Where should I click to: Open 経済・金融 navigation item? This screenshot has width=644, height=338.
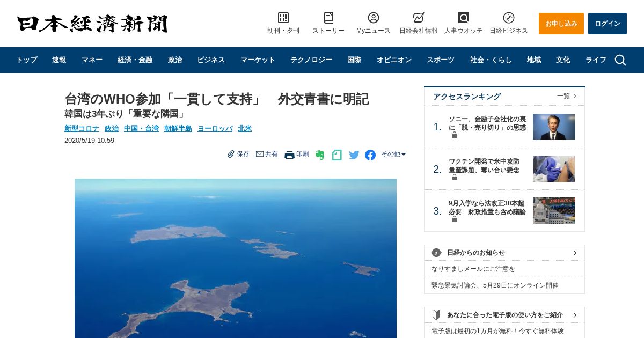[135, 60]
